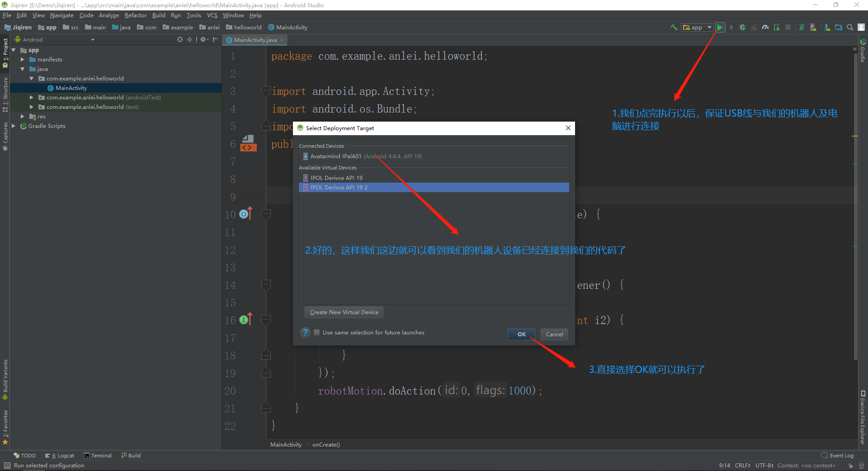Image resolution: width=868 pixels, height=471 pixels.
Task: Collapse the app module tree node
Action: (14, 50)
